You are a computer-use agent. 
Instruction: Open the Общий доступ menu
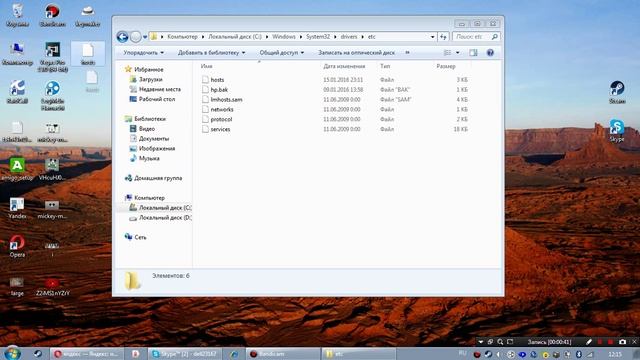click(x=282, y=53)
